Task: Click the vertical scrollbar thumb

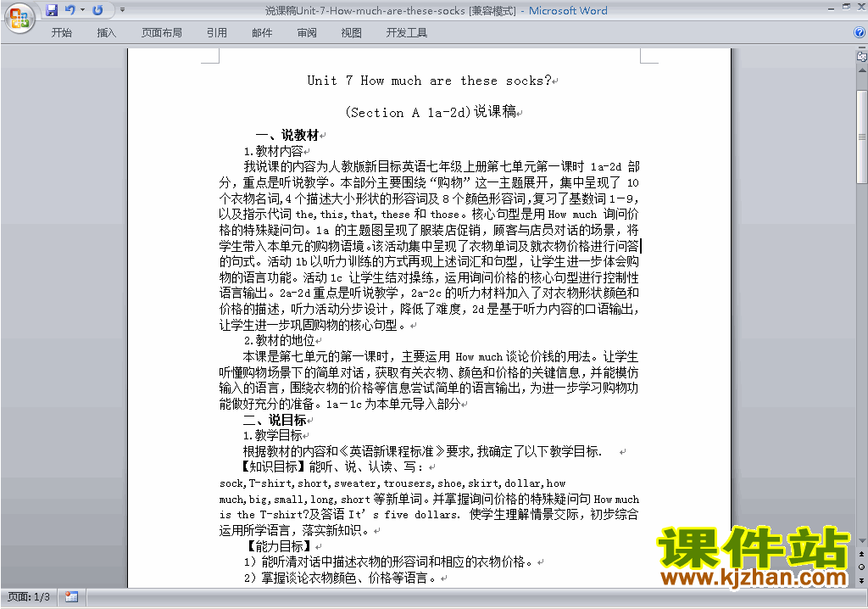Action: (x=862, y=137)
